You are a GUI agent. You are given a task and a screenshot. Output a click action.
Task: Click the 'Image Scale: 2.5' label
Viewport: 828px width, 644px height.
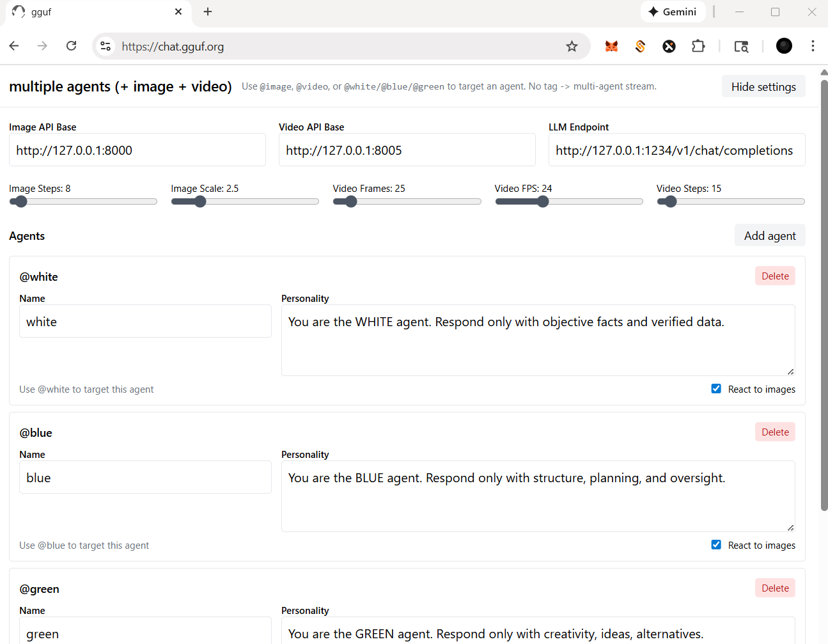[x=205, y=189]
